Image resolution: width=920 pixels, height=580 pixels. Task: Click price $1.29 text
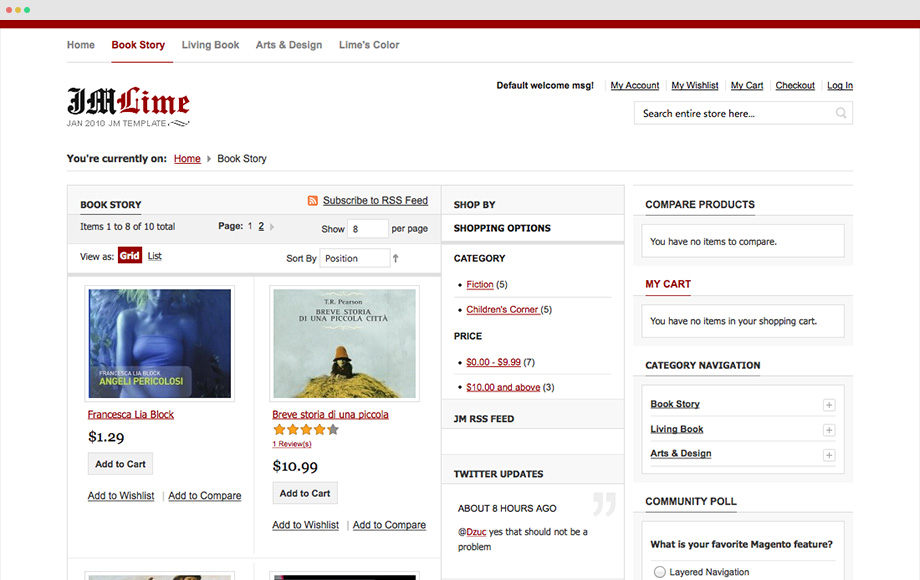pyautogui.click(x=106, y=437)
